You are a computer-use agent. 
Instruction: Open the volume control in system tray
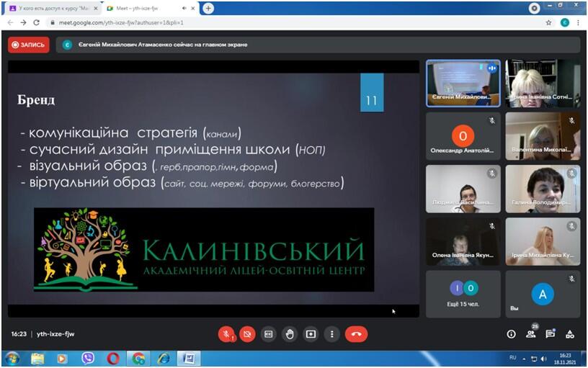[544, 359]
